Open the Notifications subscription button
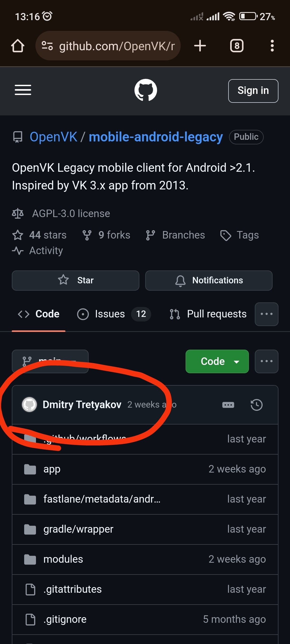Image resolution: width=290 pixels, height=644 pixels. pyautogui.click(x=209, y=280)
